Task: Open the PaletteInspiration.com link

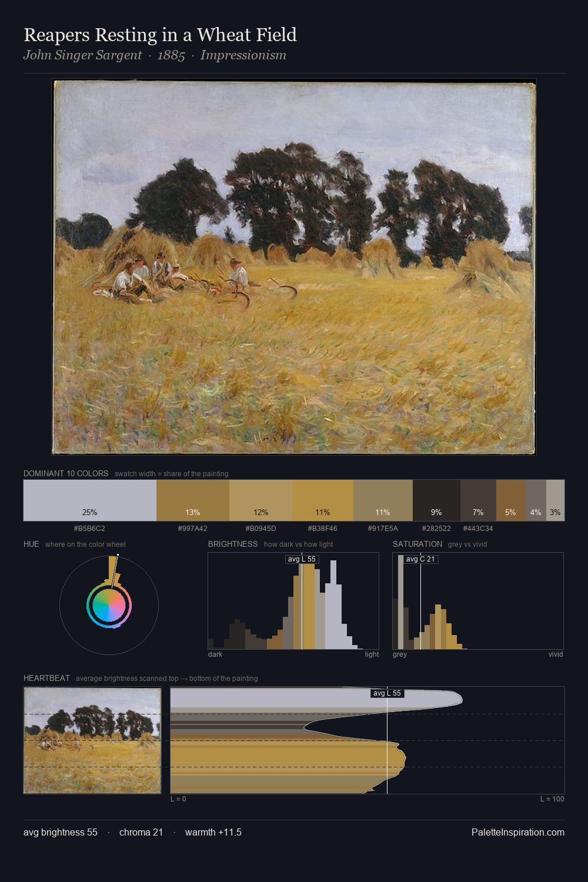Action: point(518,833)
